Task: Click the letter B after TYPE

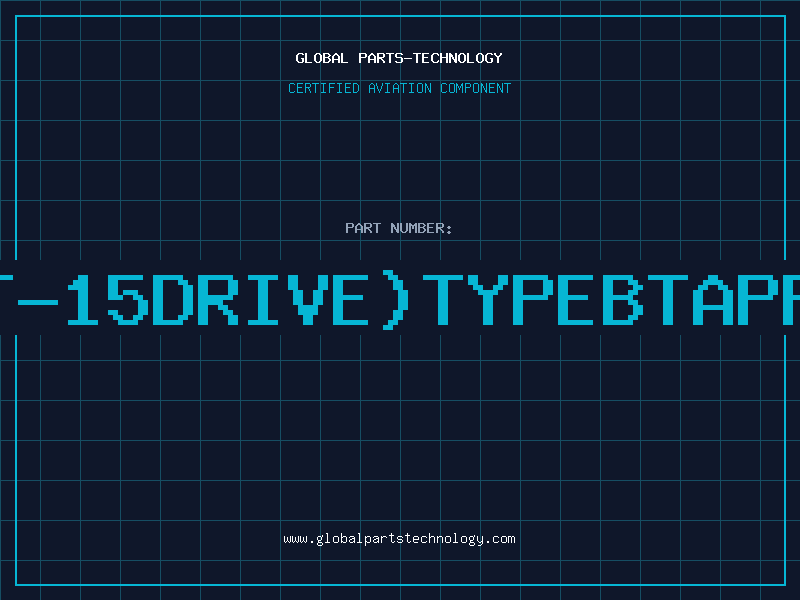Action: (x=622, y=299)
